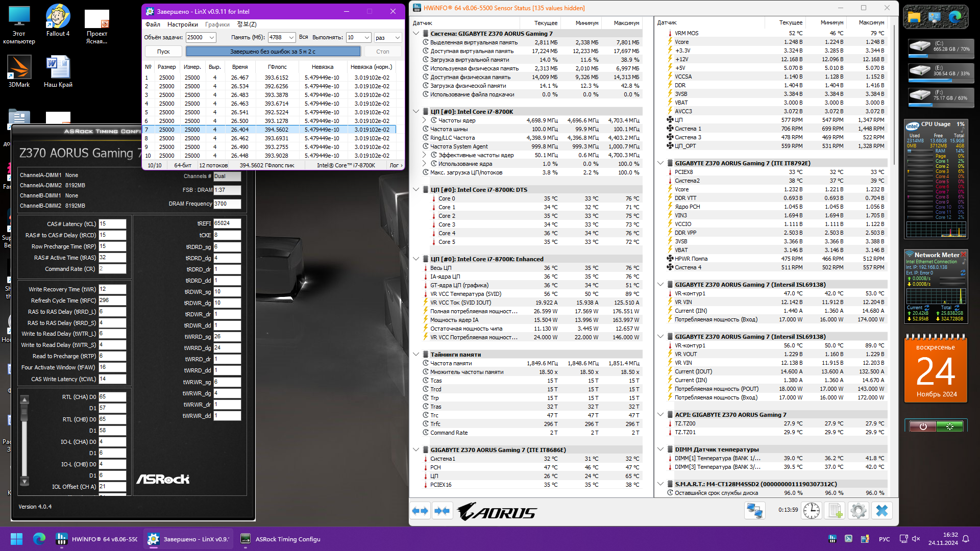This screenshot has width=980, height=551.
Task: Open HWiNFO remote network monitoring icon
Action: [754, 511]
